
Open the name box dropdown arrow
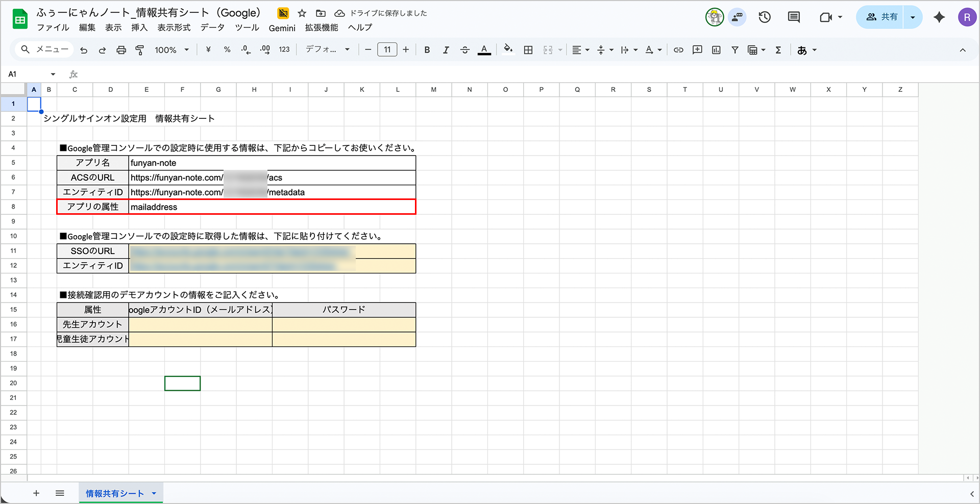click(x=53, y=74)
